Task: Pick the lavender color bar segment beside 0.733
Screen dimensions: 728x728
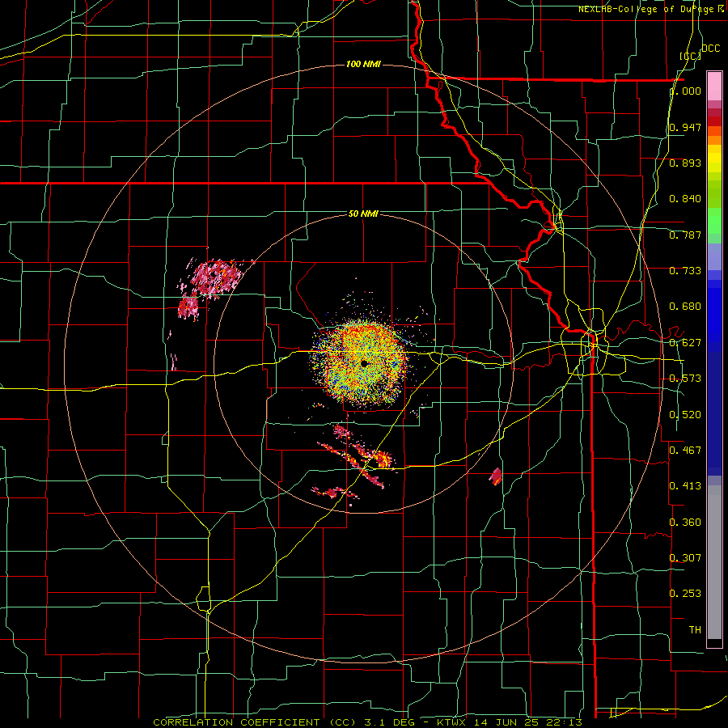Action: 714,256
